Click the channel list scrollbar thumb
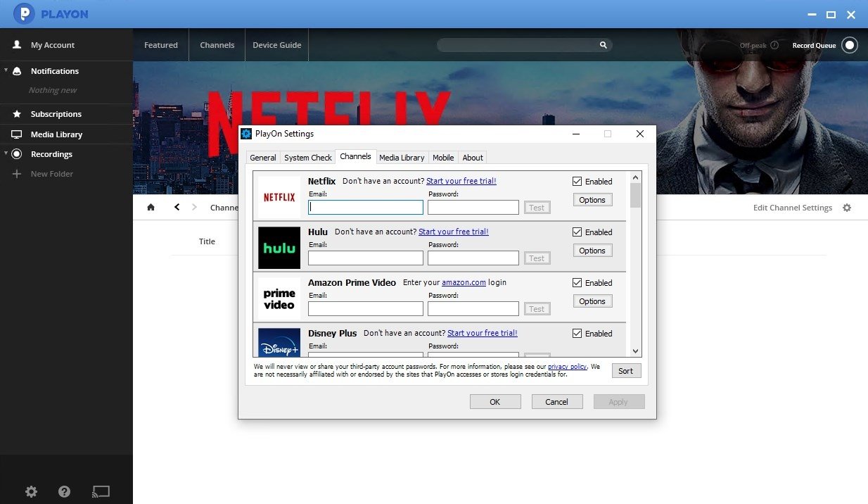The height and width of the screenshot is (504, 868). tap(636, 196)
